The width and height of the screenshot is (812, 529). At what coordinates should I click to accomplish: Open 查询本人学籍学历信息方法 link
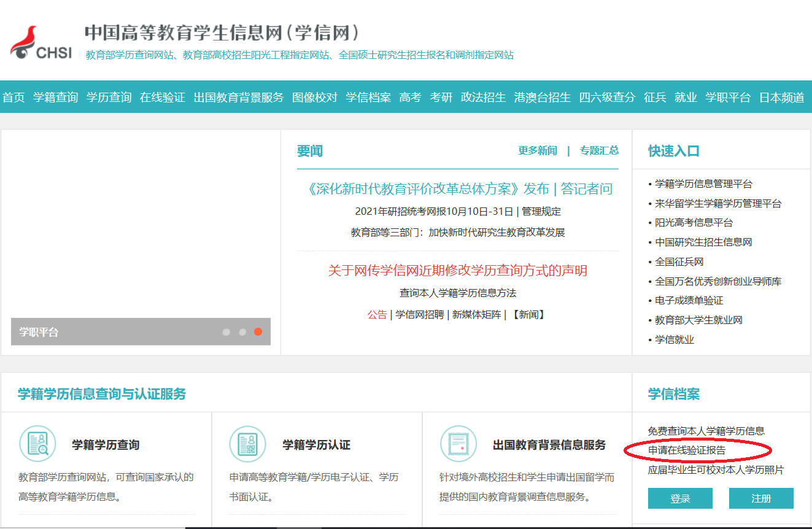tap(458, 293)
